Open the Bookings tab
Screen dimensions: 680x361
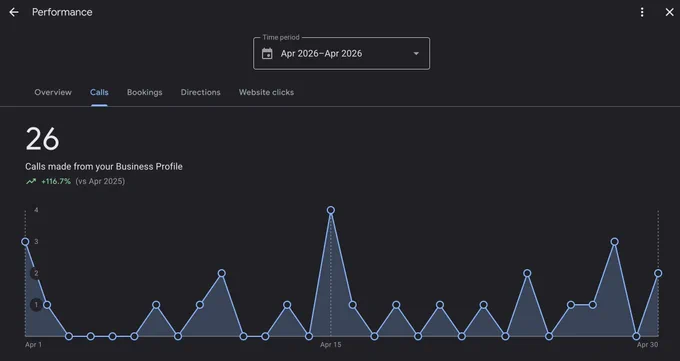coord(144,92)
